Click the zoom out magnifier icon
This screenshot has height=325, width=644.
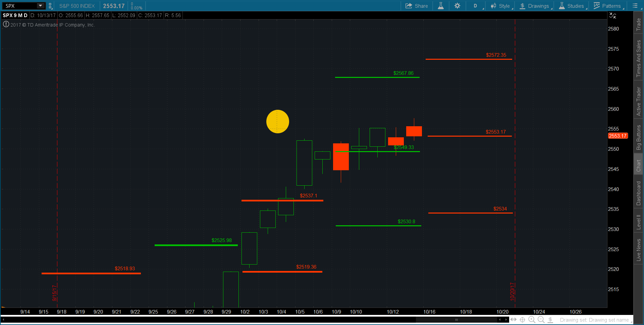[x=541, y=320]
